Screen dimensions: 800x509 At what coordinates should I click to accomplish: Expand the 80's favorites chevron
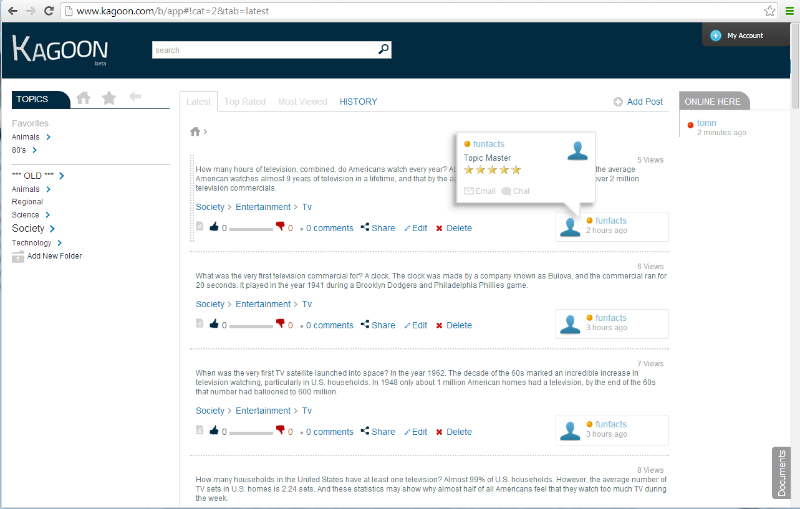[34, 150]
